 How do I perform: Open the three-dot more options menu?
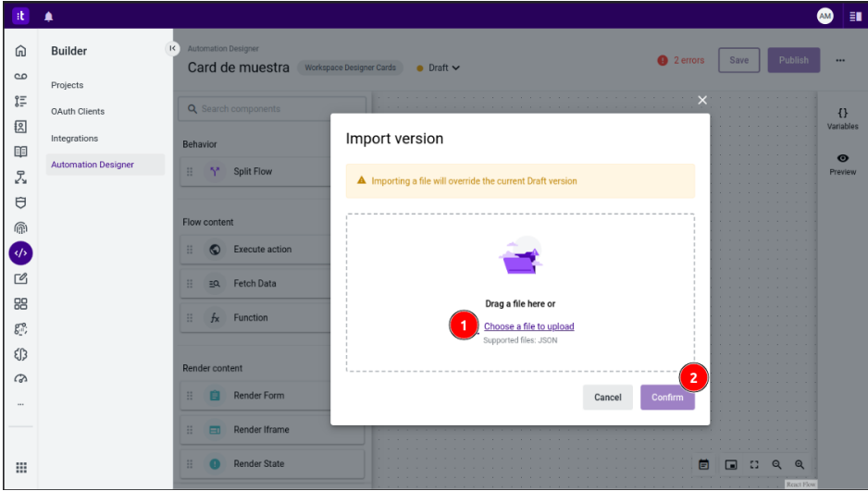tap(840, 61)
